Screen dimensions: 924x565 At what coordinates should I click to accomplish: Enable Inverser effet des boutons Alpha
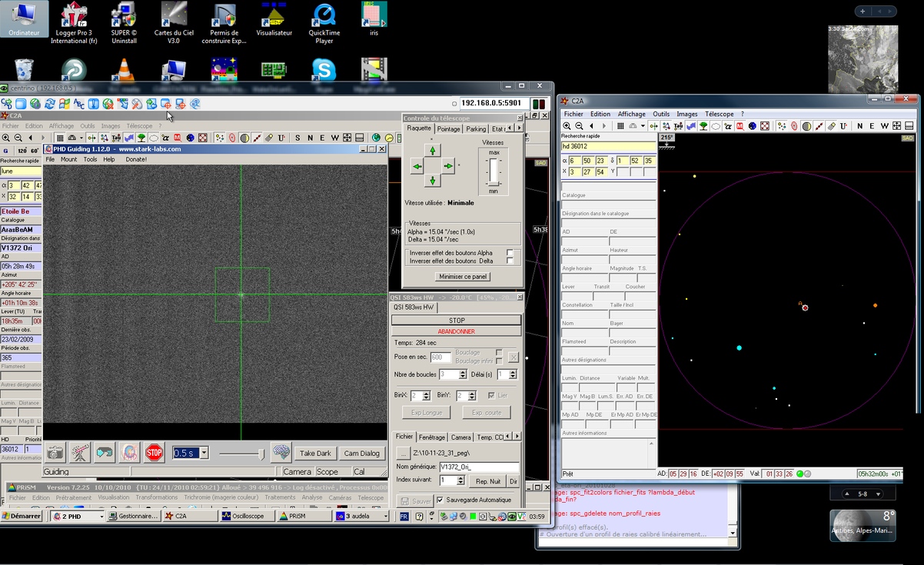click(510, 252)
